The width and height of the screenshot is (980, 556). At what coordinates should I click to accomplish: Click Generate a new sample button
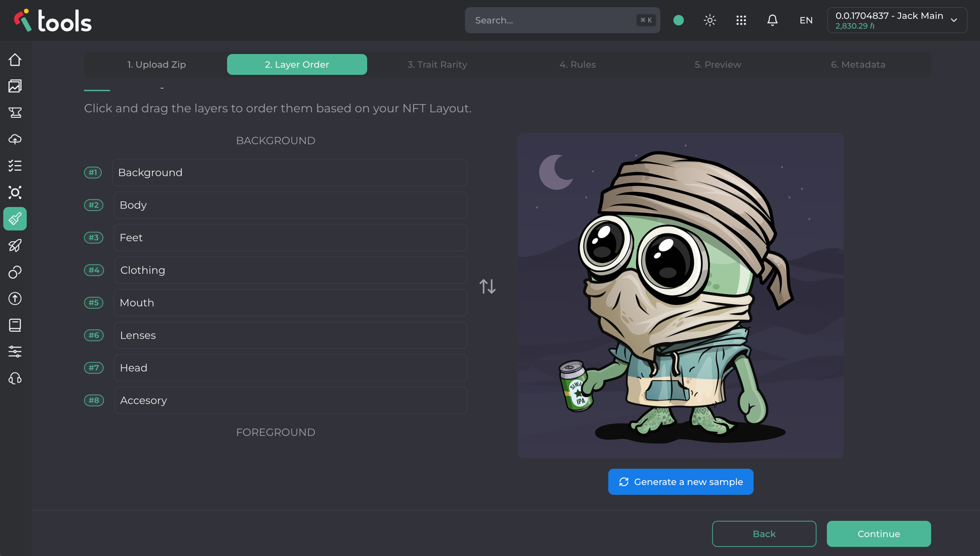pyautogui.click(x=681, y=482)
